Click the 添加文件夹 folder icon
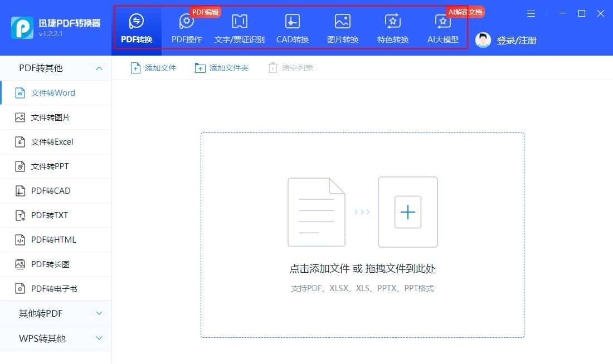This screenshot has height=364, width=613. 222,67
